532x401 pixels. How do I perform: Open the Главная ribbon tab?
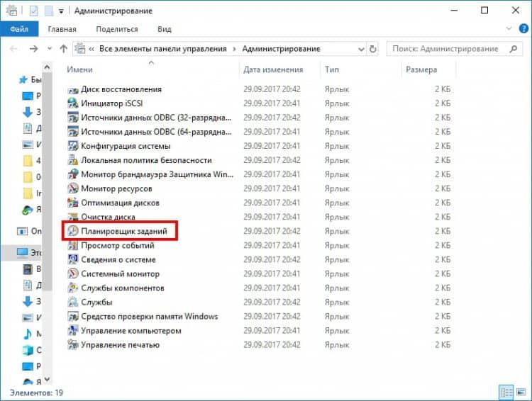62,29
